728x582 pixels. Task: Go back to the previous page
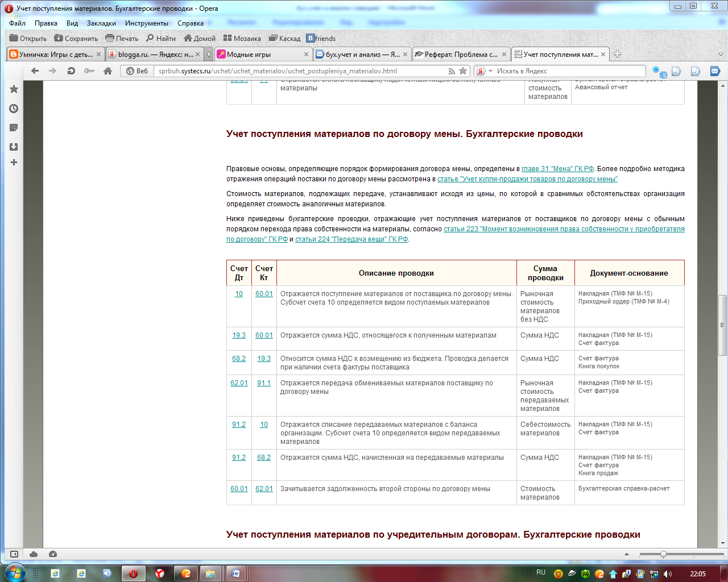coord(35,71)
